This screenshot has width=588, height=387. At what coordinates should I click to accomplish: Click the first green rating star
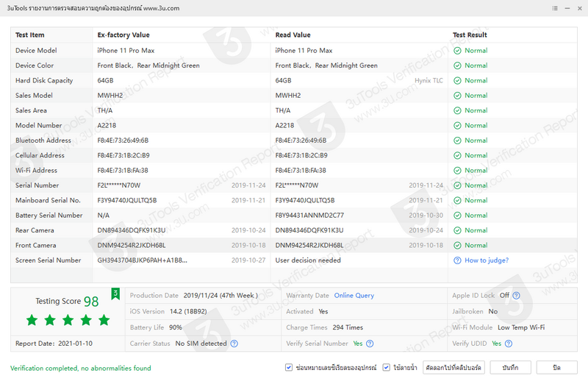click(32, 320)
